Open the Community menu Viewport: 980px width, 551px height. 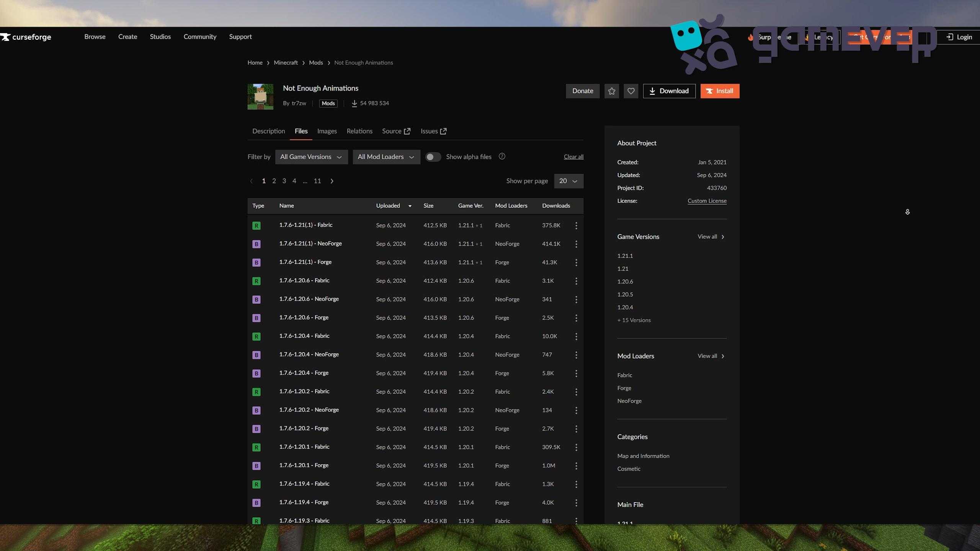pos(200,37)
